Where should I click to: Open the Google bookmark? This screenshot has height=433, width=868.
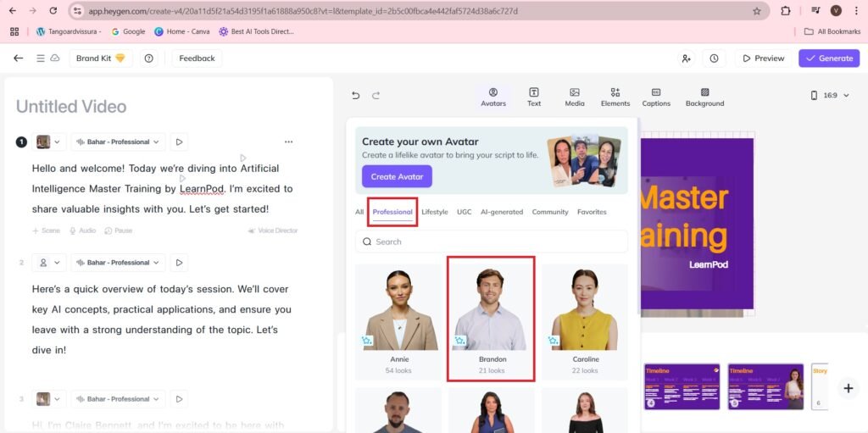coord(128,31)
